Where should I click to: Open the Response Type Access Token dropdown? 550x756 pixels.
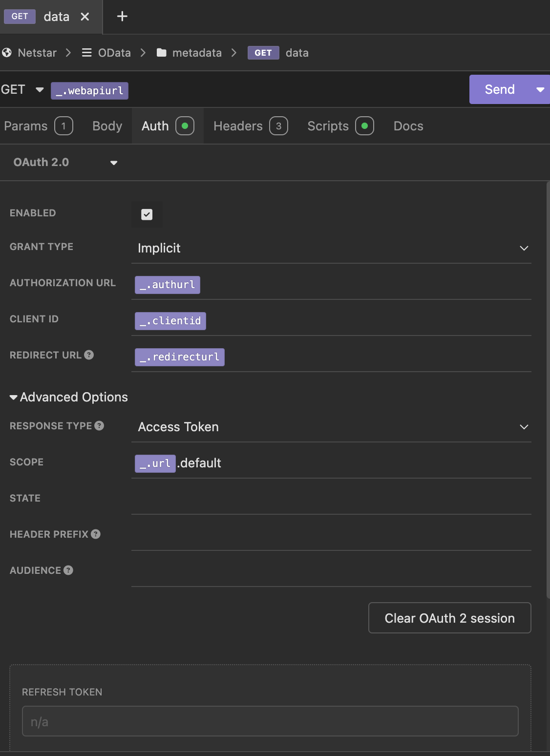coord(331,427)
